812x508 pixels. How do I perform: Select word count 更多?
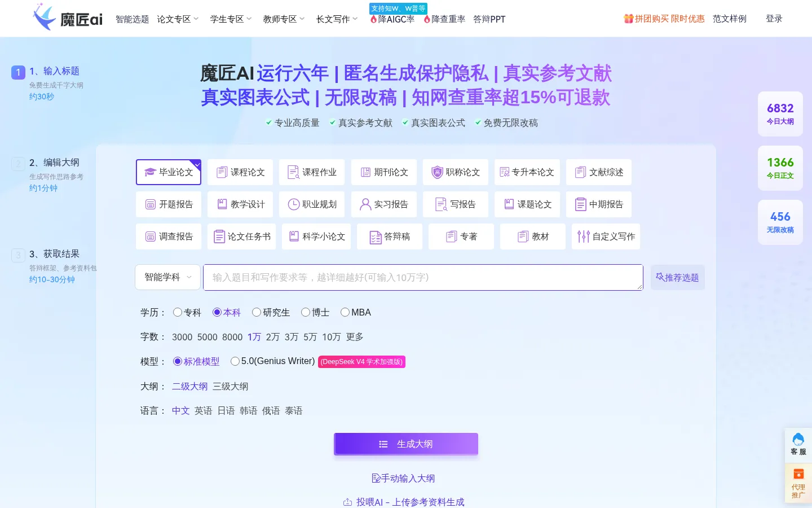[355, 337]
